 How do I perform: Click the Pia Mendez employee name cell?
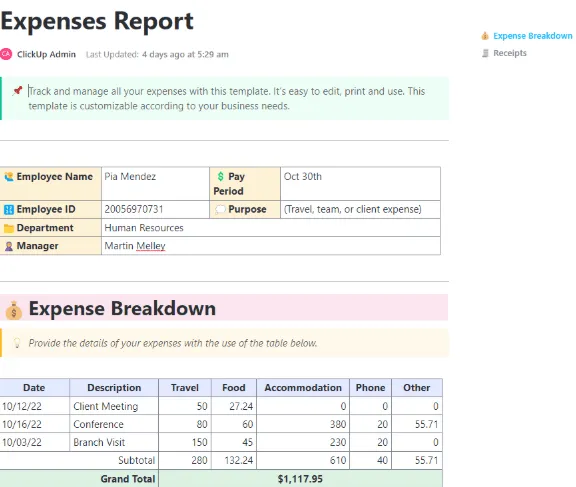[155, 184]
